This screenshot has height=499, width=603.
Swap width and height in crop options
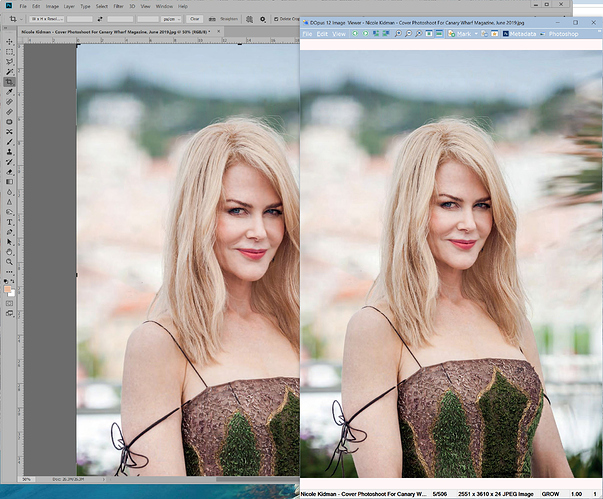click(100, 19)
